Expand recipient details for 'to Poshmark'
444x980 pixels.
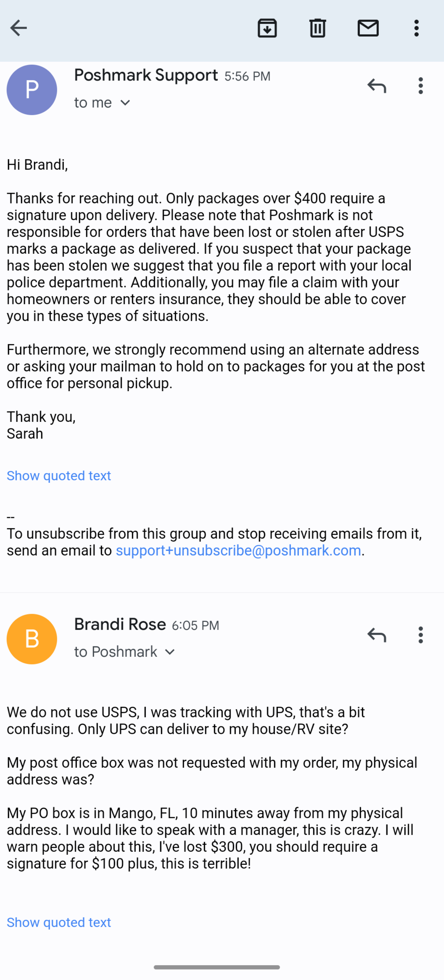tap(170, 652)
